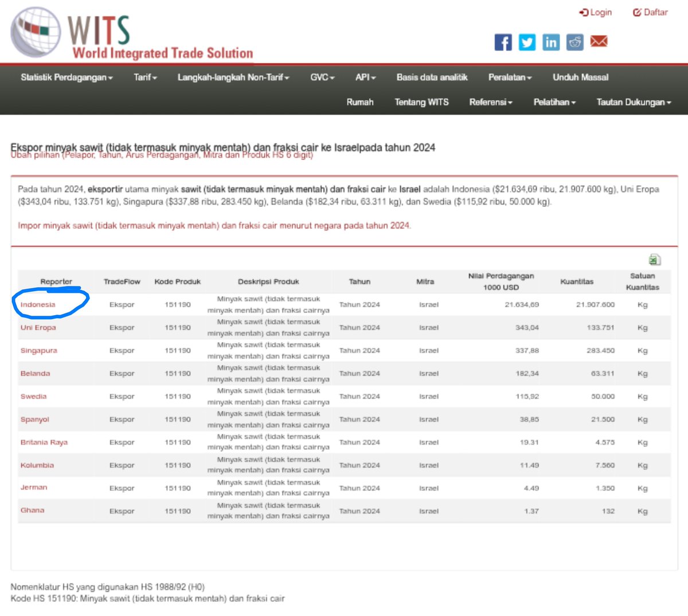
Task: Open the API dropdown menu
Action: click(x=366, y=77)
